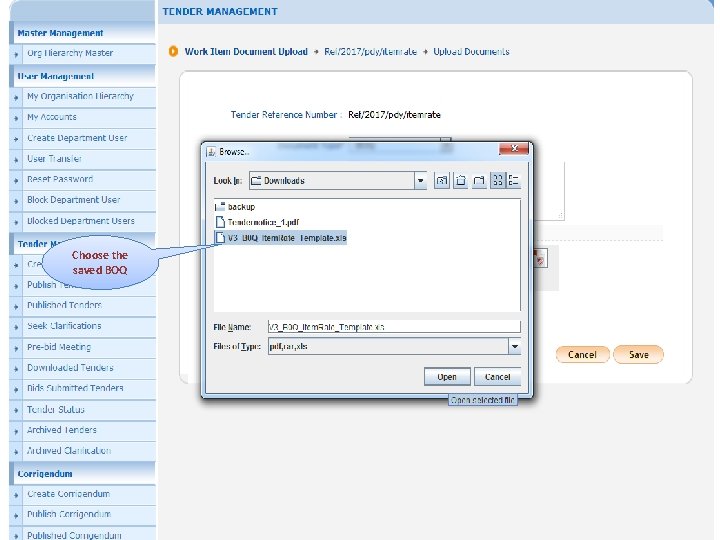Open the Files of Type dropdown arrow
Viewport: 720px width, 540px height.
coord(515,347)
